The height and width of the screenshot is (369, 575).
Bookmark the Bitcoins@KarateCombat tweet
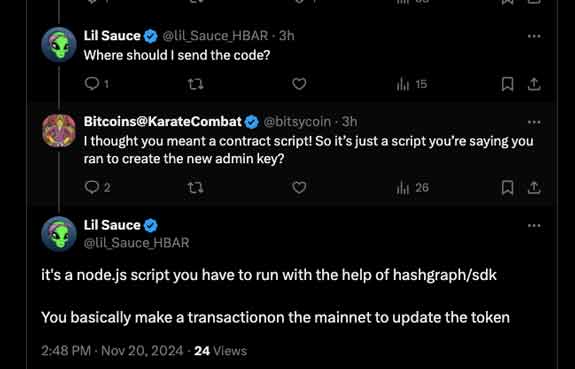pos(508,188)
